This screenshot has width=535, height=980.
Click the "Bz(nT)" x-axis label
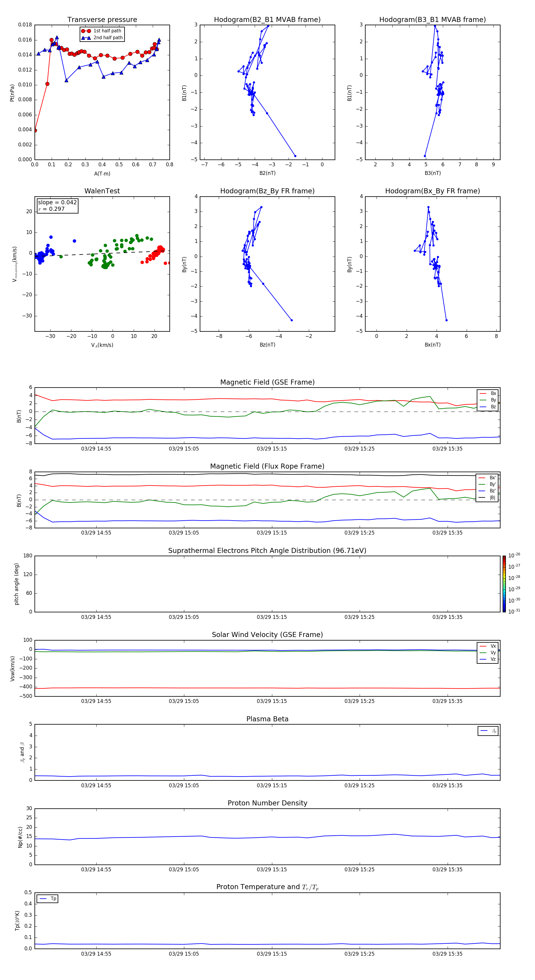tap(267, 345)
